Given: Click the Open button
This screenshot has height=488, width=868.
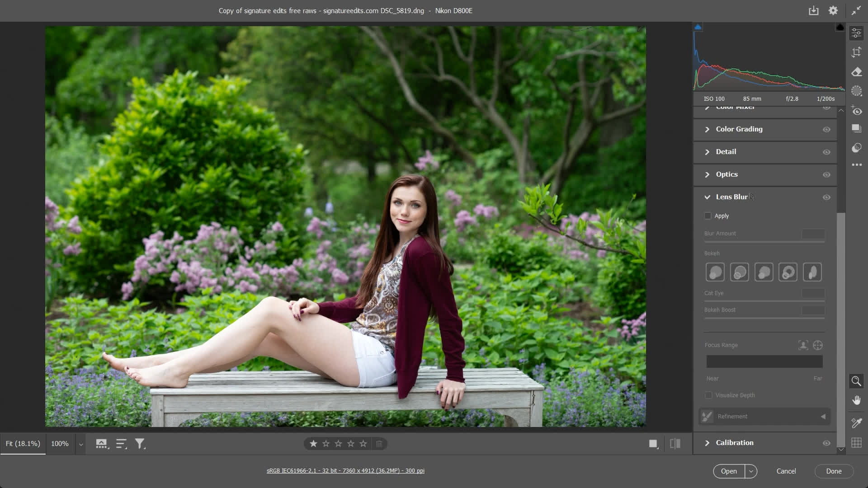Looking at the screenshot, I should [729, 471].
